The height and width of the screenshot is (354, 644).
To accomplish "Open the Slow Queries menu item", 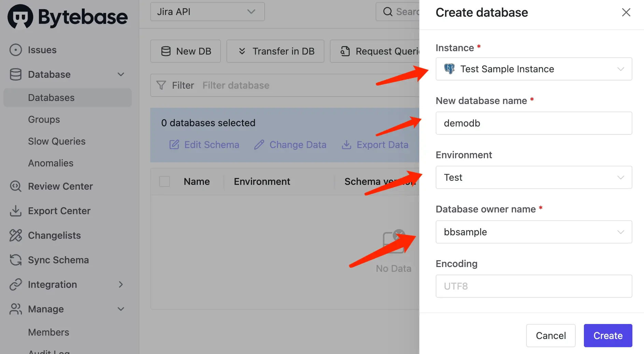I will coord(57,141).
